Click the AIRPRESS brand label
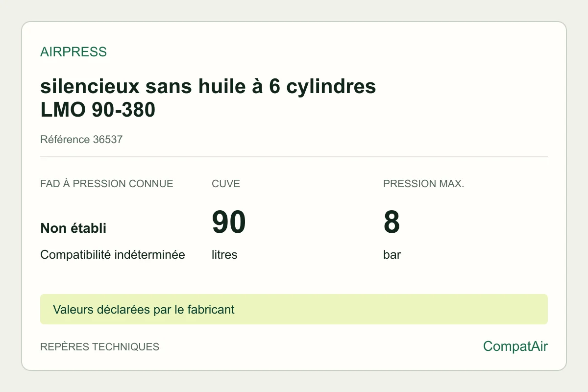 pyautogui.click(x=73, y=52)
